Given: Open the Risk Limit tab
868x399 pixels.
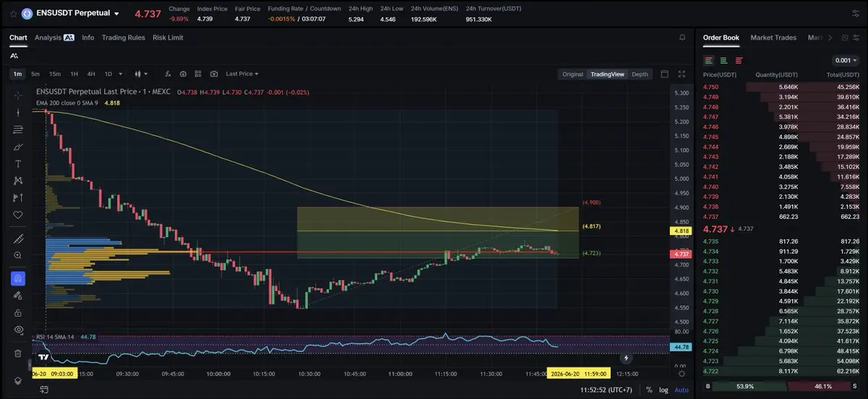Looking at the screenshot, I should (x=168, y=38).
